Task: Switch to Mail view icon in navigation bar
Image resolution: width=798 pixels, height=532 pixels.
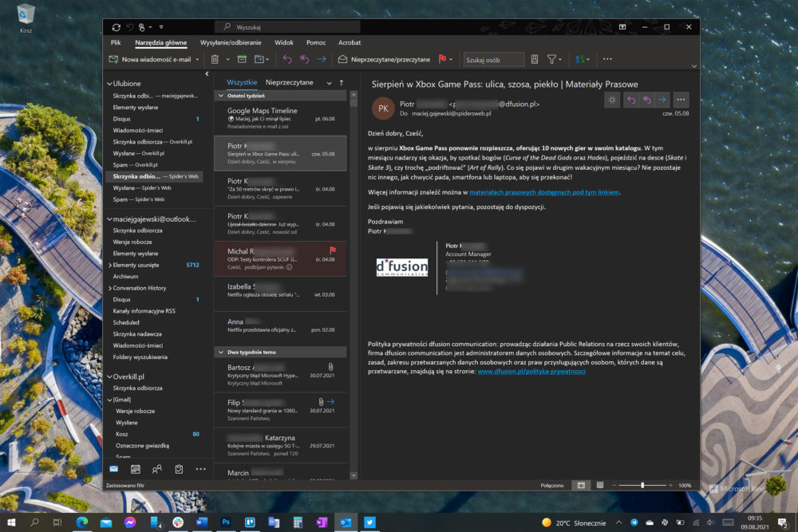Action: click(x=113, y=469)
